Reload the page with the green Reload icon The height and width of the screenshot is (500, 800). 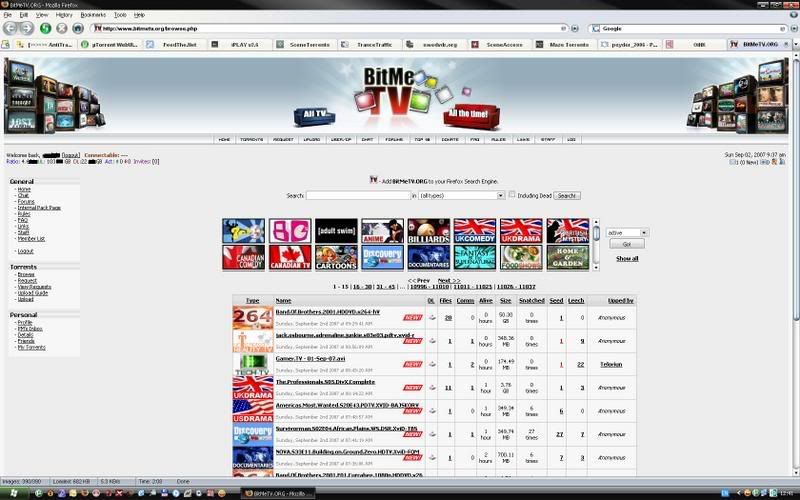[45, 29]
